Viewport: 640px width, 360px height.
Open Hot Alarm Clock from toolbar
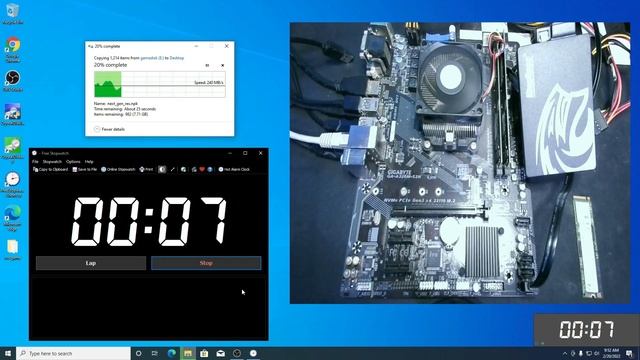pyautogui.click(x=234, y=169)
